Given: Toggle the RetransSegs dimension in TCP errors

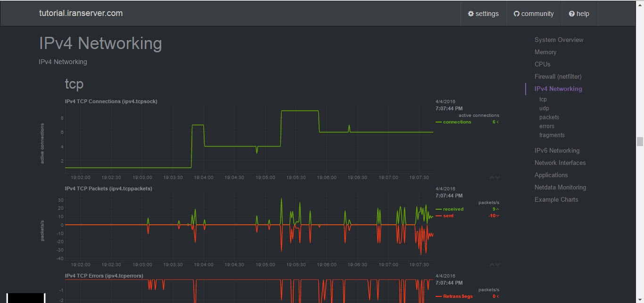Looking at the screenshot, I should pos(457,296).
